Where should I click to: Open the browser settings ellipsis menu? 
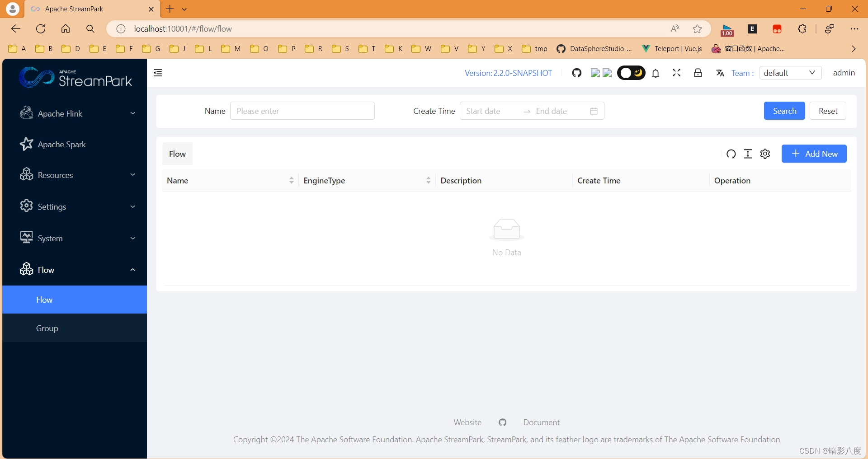(854, 29)
